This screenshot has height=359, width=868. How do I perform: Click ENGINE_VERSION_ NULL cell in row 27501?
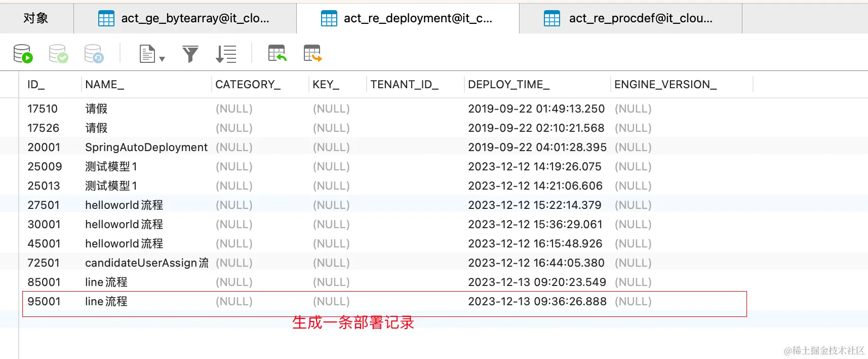[633, 205]
